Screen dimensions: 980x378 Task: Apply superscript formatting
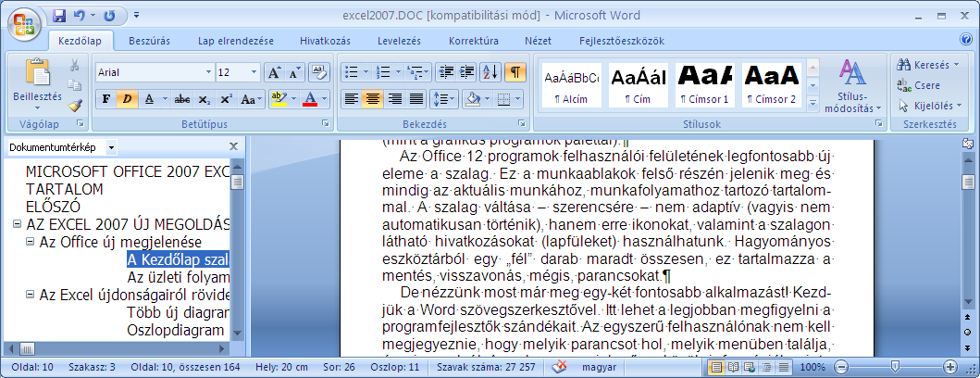tap(227, 99)
